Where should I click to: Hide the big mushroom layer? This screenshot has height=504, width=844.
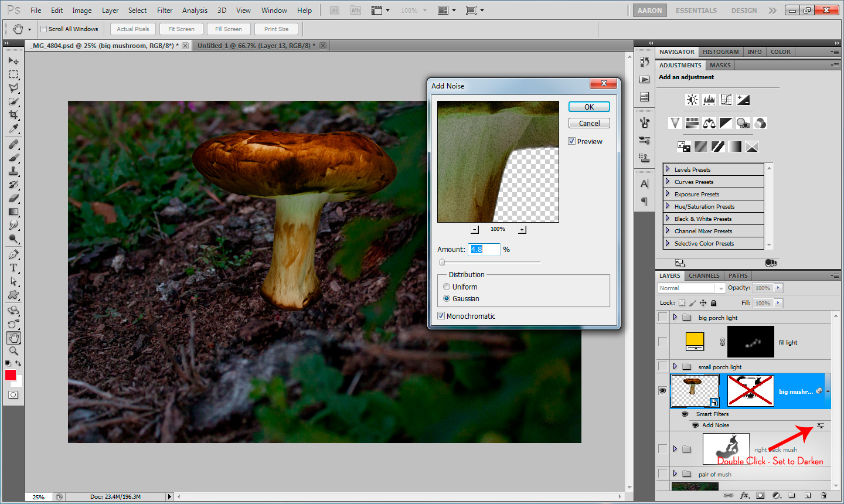pos(662,391)
